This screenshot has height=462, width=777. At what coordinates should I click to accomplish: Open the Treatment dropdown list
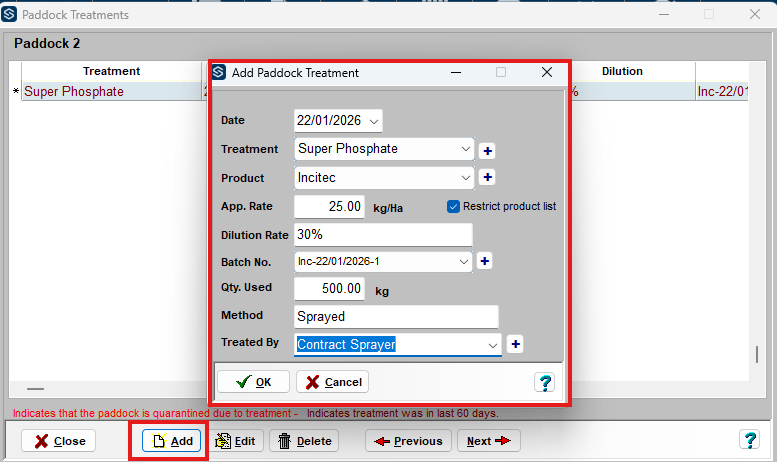coord(466,149)
